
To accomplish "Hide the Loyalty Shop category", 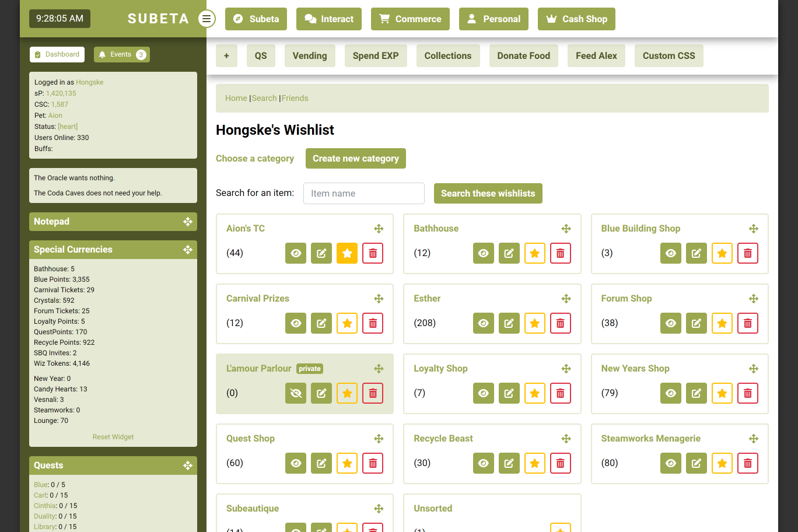I will [x=483, y=393].
